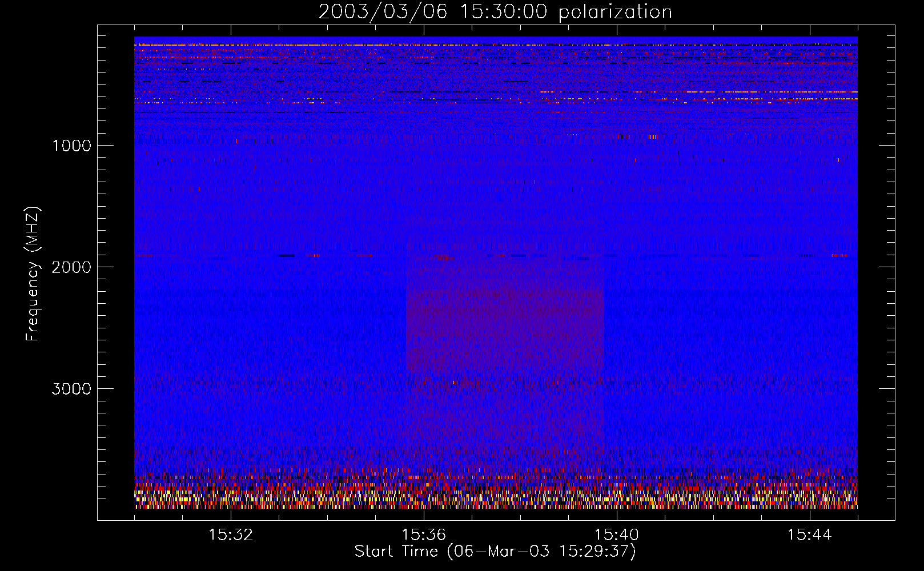The height and width of the screenshot is (571, 924).
Task: Click the '15:44' time tick label
Action: tap(809, 535)
